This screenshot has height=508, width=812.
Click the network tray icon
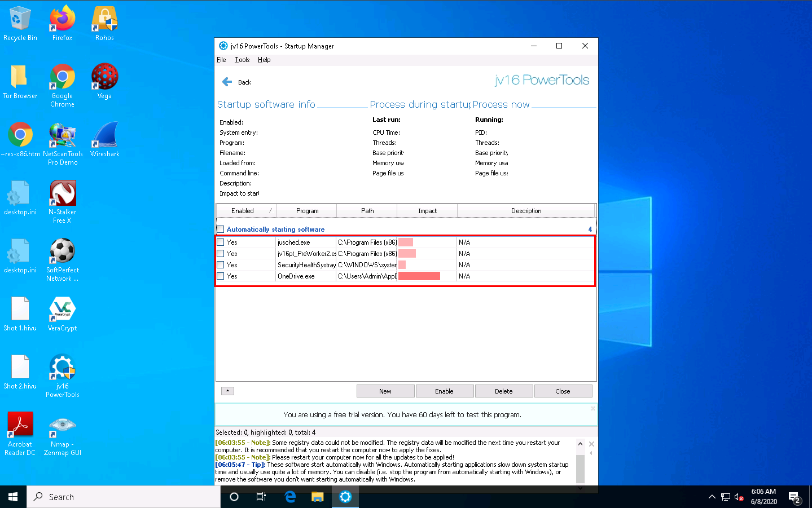point(726,497)
